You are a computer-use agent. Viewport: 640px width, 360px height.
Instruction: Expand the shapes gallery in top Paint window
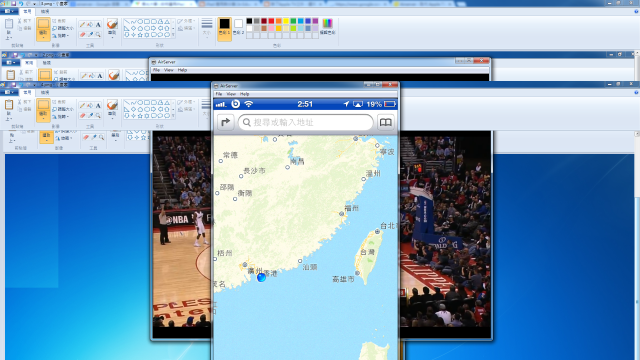[173, 36]
